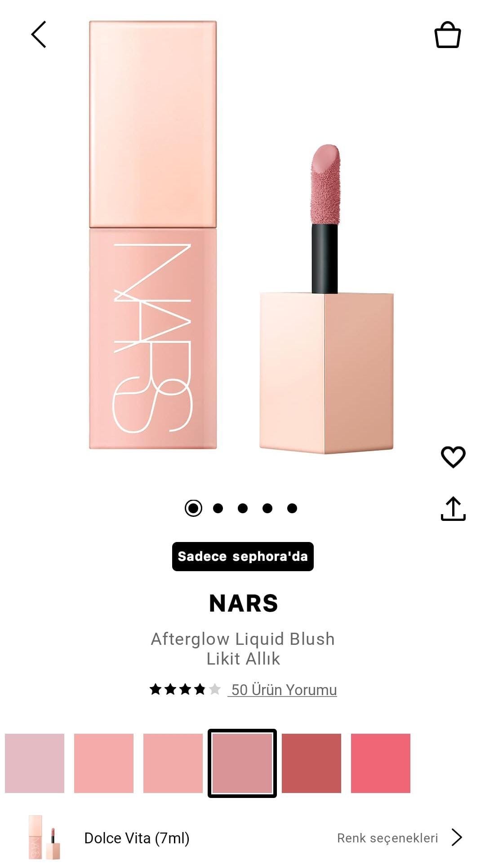Open the shopping bag icon
The width and height of the screenshot is (485, 868).
click(x=447, y=35)
